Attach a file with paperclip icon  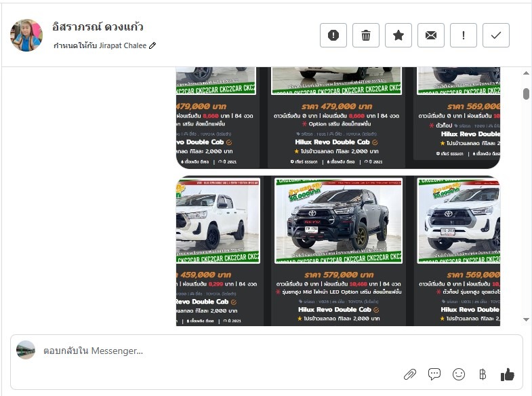pyautogui.click(x=410, y=374)
